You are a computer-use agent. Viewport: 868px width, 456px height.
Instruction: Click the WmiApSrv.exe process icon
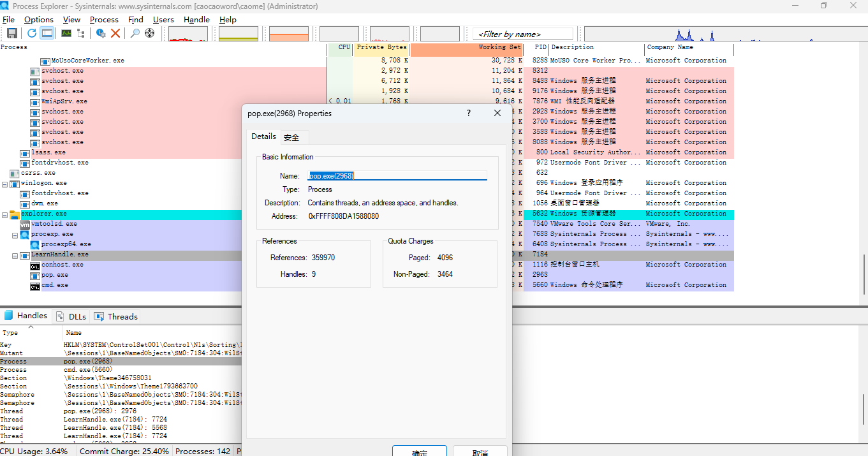click(35, 102)
